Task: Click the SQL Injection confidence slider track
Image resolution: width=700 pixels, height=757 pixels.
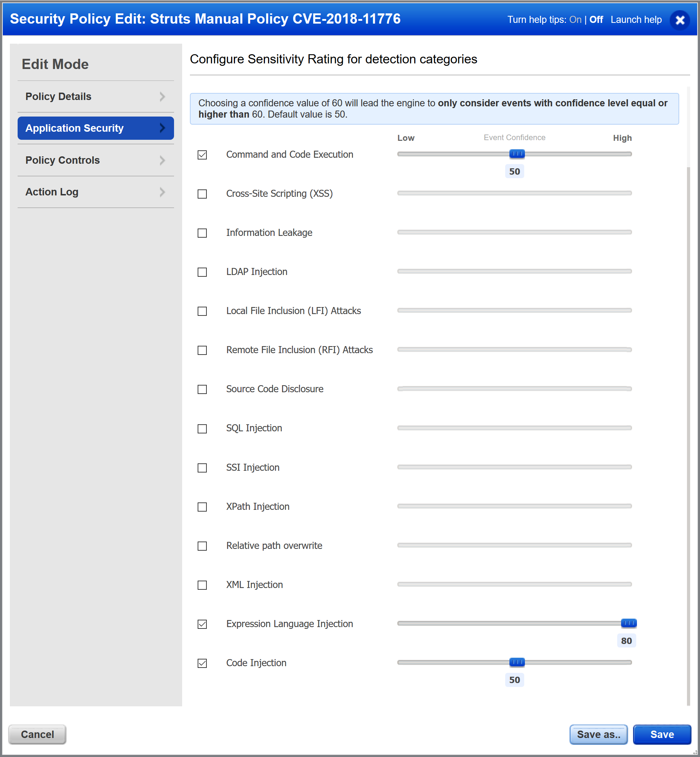Action: pos(514,428)
